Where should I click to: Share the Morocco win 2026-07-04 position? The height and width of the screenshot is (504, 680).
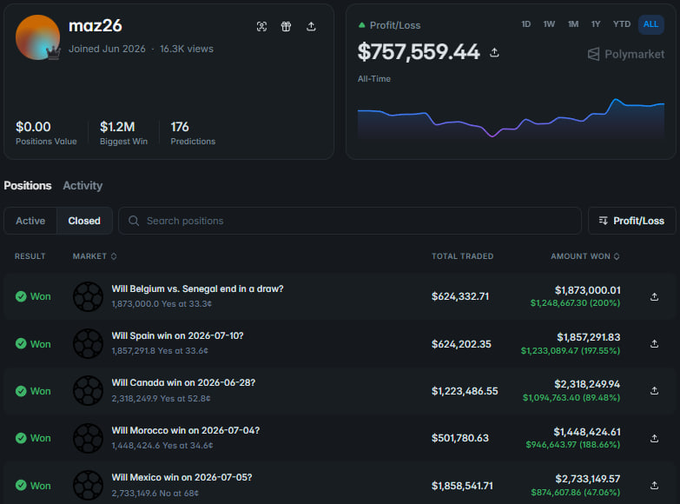[654, 438]
